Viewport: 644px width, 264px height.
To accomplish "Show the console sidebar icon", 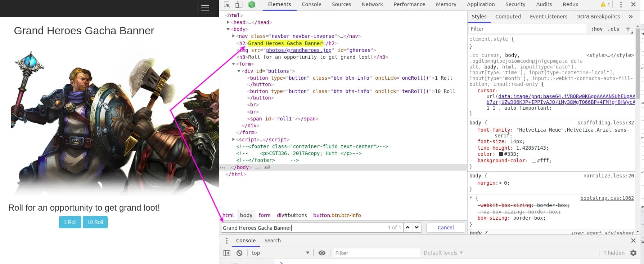I will (x=227, y=253).
